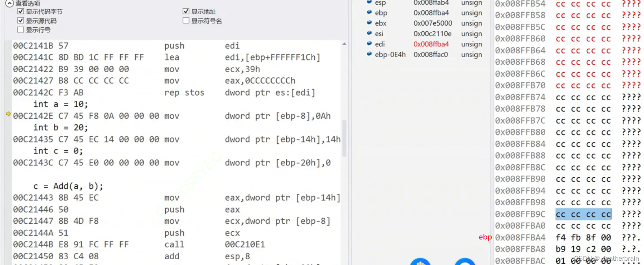The image size is (644, 265).
Task: Click the disassembly scrollbar up arrow
Action: tap(344, 44)
